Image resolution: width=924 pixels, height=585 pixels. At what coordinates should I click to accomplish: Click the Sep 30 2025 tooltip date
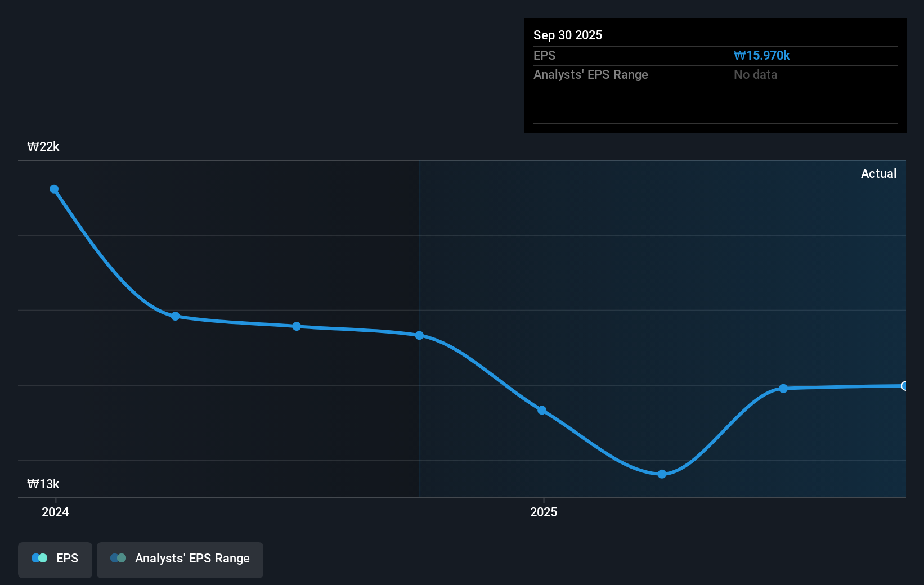coord(568,35)
